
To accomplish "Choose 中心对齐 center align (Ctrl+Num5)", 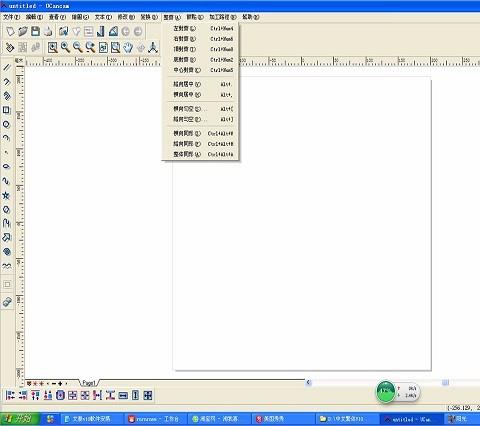I will pyautogui.click(x=200, y=70).
